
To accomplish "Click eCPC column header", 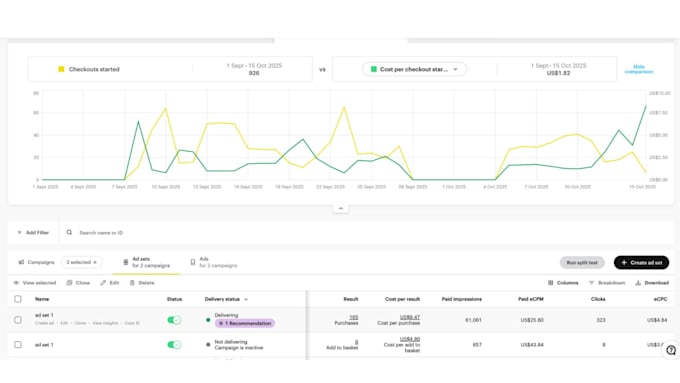I will click(660, 299).
